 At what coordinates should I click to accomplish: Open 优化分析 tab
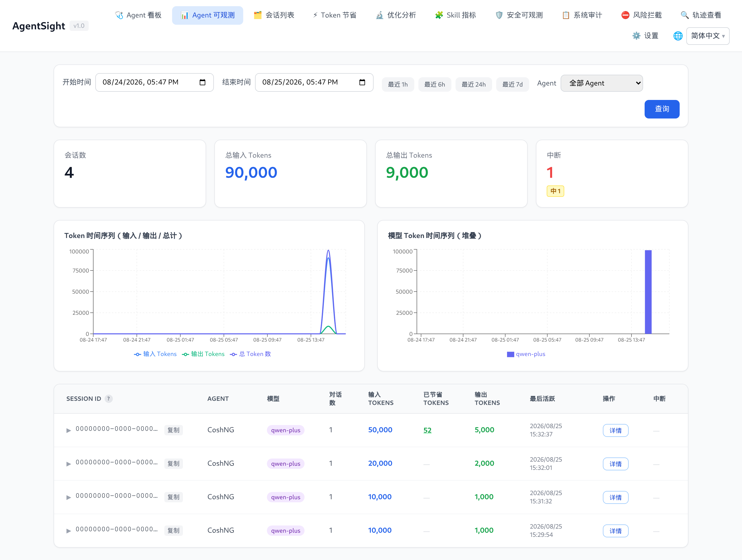pos(395,15)
